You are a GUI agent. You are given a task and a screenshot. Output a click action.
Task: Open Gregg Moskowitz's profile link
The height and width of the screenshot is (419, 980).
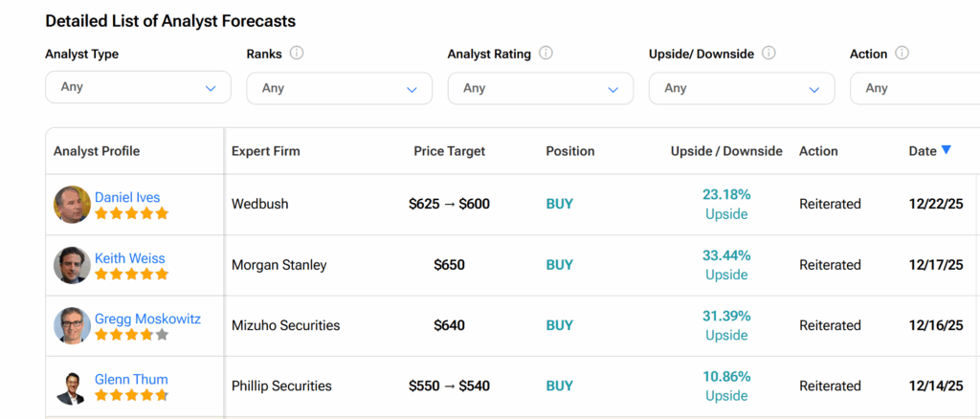[x=147, y=319]
